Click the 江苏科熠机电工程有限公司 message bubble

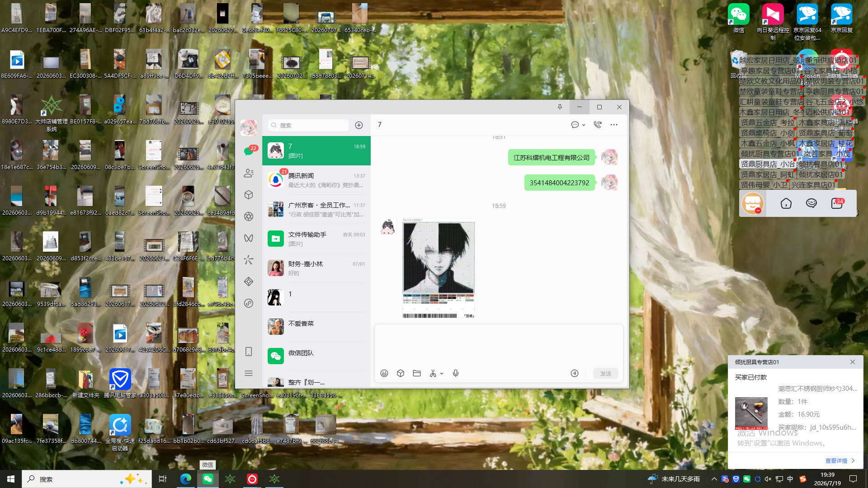(x=552, y=158)
